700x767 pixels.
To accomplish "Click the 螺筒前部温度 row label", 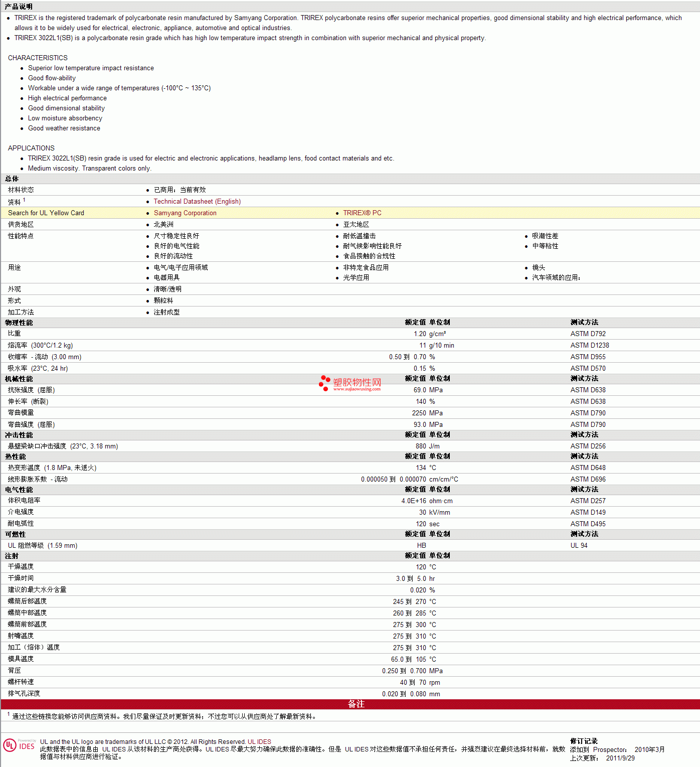I will (x=27, y=625).
